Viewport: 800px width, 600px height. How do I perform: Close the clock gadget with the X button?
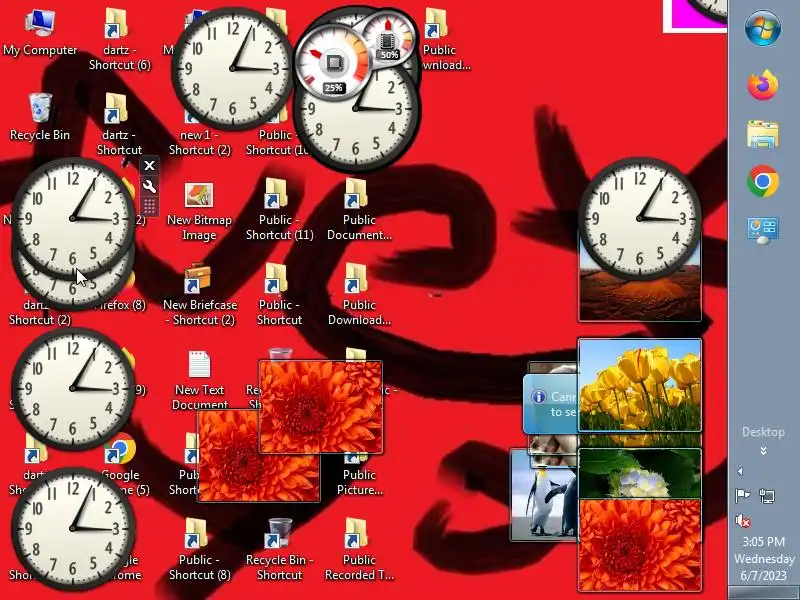pyautogui.click(x=149, y=165)
